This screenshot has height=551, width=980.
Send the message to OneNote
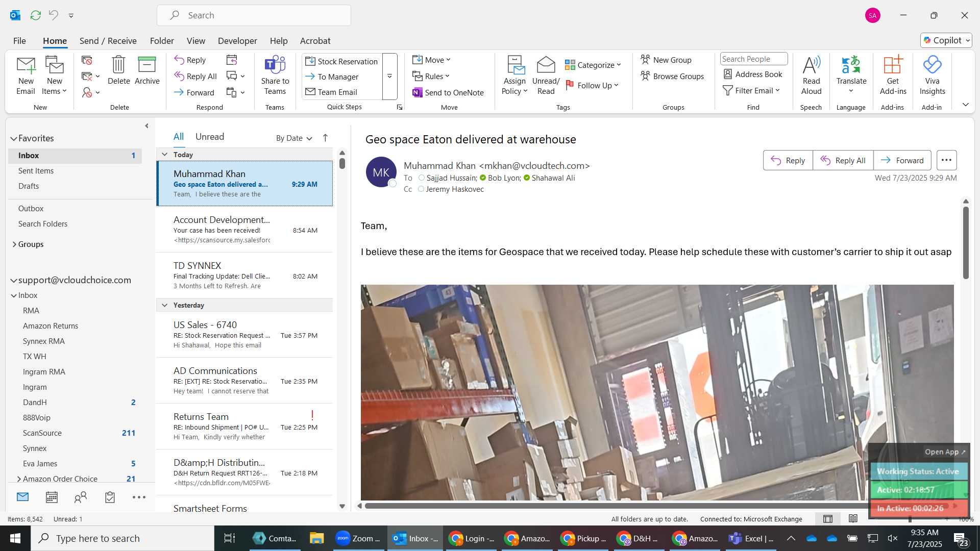tap(448, 92)
